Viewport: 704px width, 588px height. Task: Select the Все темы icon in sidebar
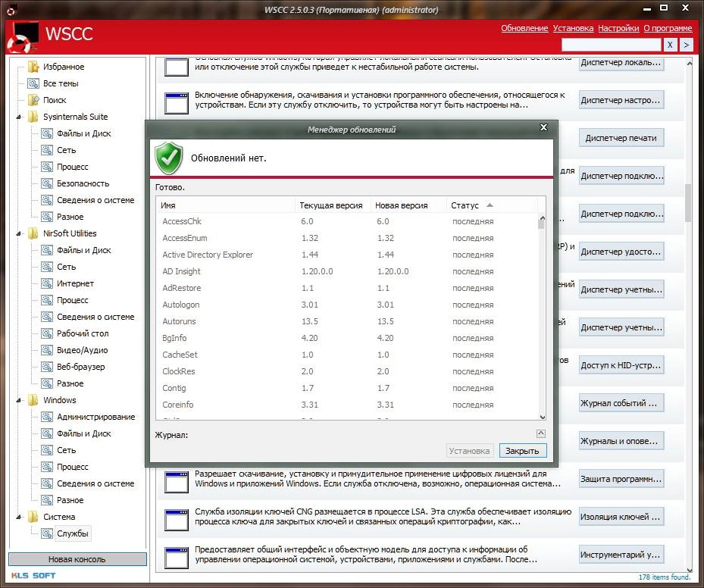[33, 83]
